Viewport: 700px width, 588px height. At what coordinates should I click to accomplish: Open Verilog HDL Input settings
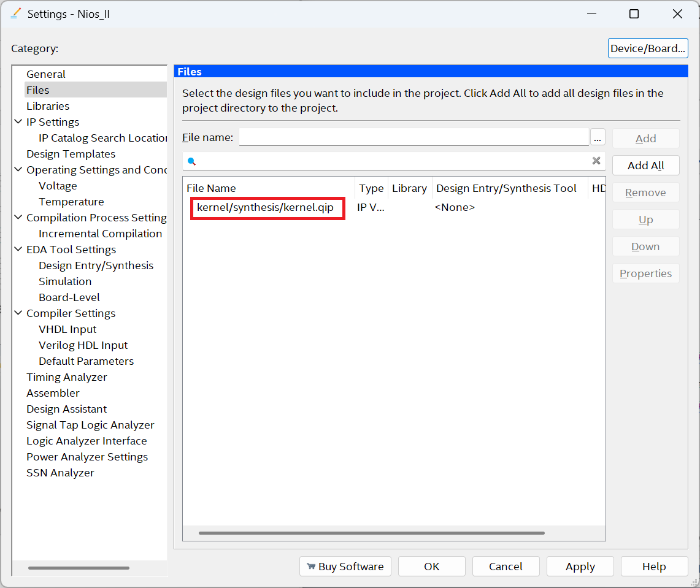(83, 345)
